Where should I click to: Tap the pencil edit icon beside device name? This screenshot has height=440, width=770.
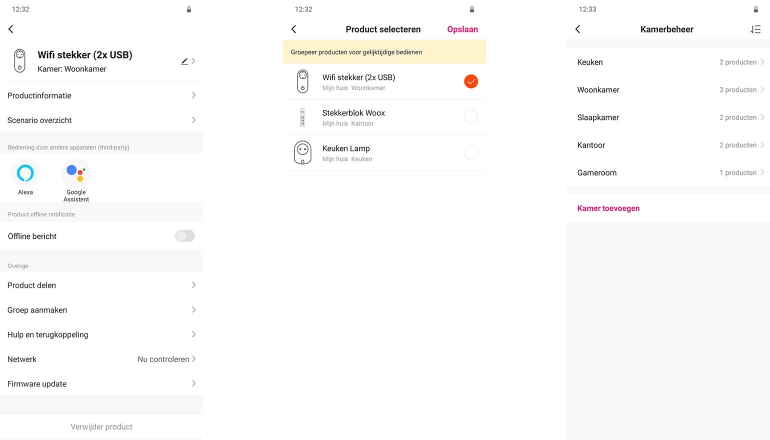184,61
